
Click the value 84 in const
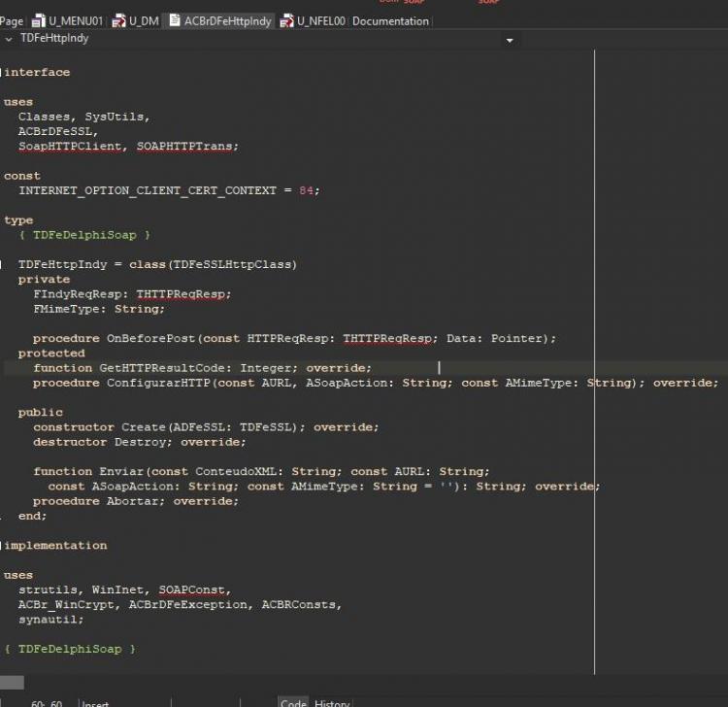[x=306, y=190]
